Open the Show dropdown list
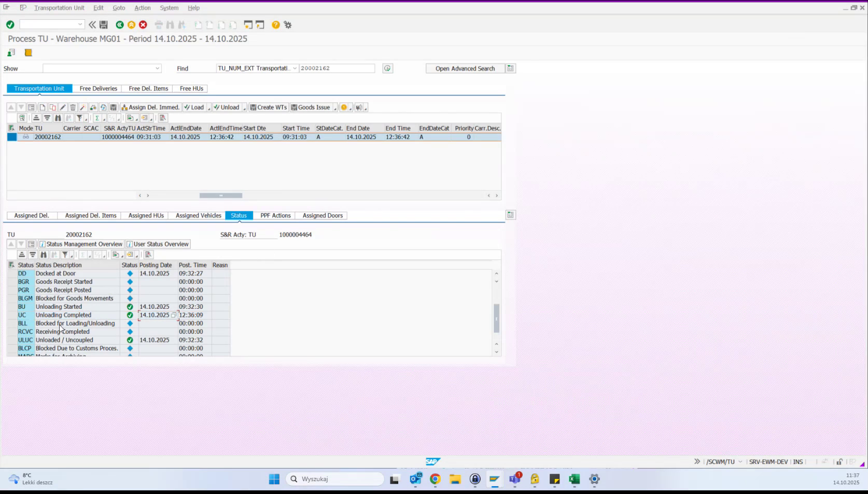Screen dimensions: 868x494 pyautogui.click(x=158, y=68)
